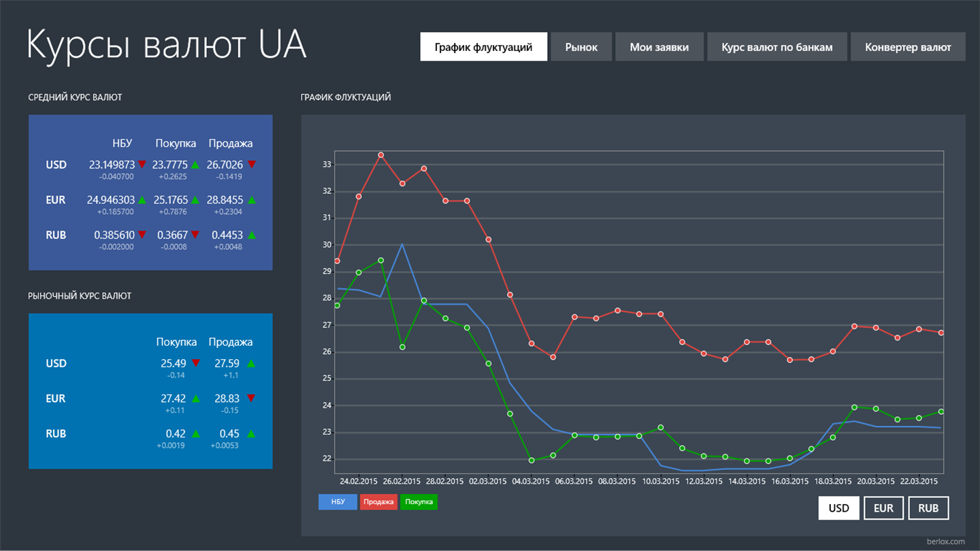Switch chart to EUR currency
980x551 pixels.
(x=883, y=508)
